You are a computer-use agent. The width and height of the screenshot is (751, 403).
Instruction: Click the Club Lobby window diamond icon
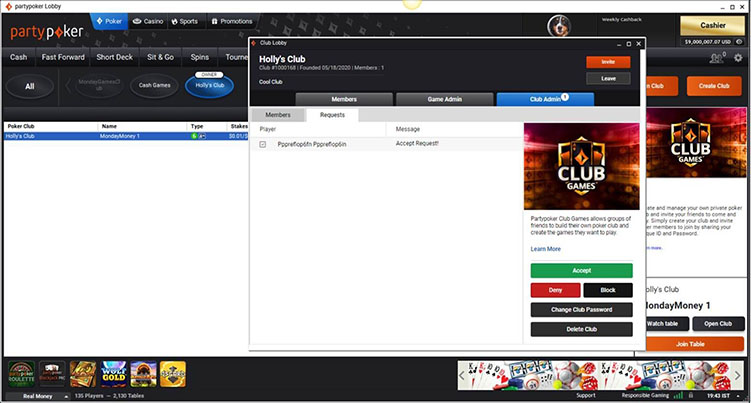click(254, 43)
